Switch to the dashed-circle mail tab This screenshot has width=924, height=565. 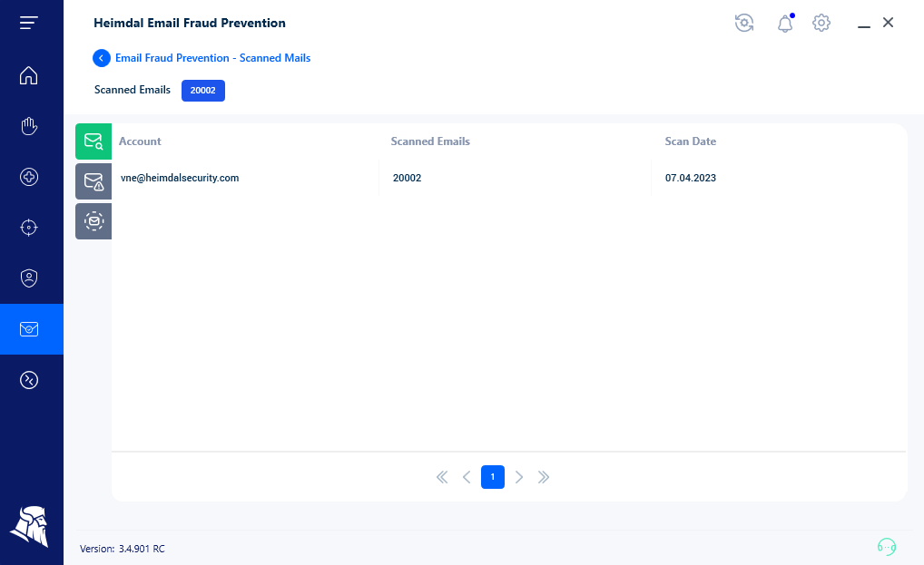(93, 221)
